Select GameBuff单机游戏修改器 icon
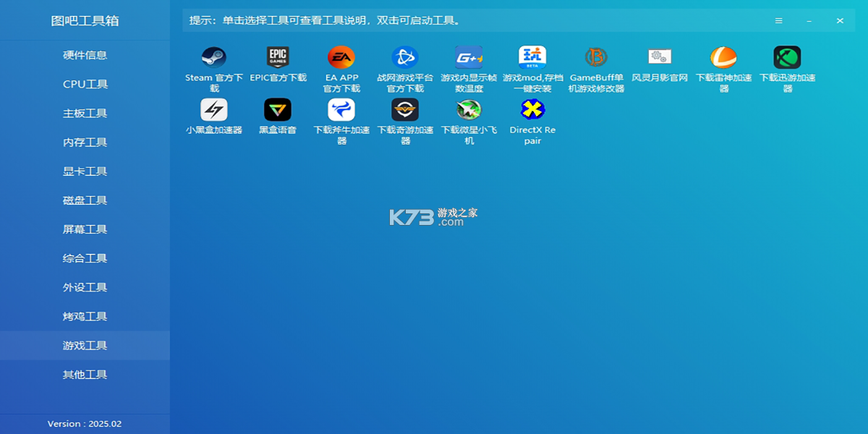 pos(596,57)
